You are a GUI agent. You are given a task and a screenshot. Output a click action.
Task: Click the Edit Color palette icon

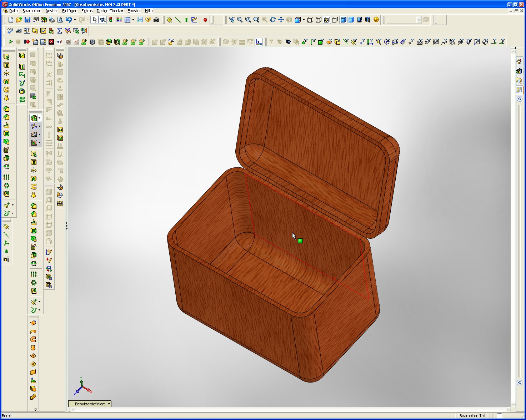(119, 20)
